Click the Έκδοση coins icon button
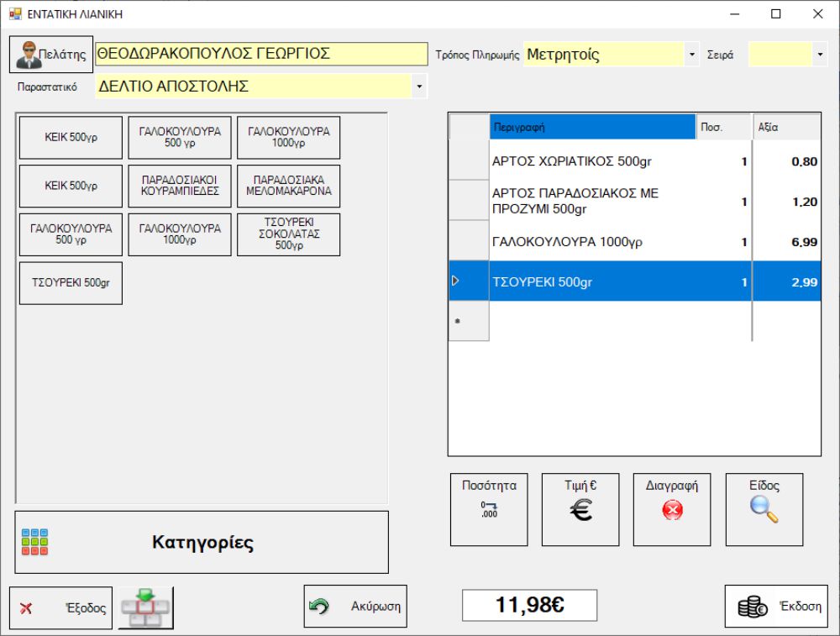Viewport: 840px width, 636px height. click(x=775, y=607)
